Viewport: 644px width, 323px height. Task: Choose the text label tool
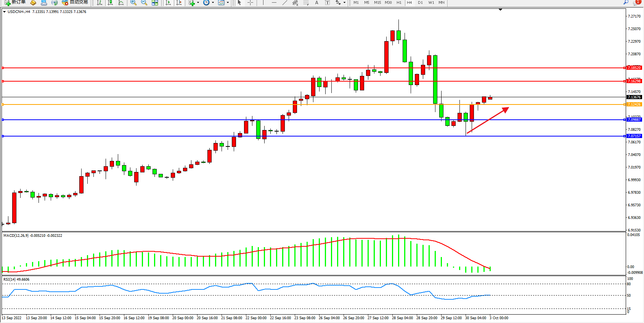[316, 3]
